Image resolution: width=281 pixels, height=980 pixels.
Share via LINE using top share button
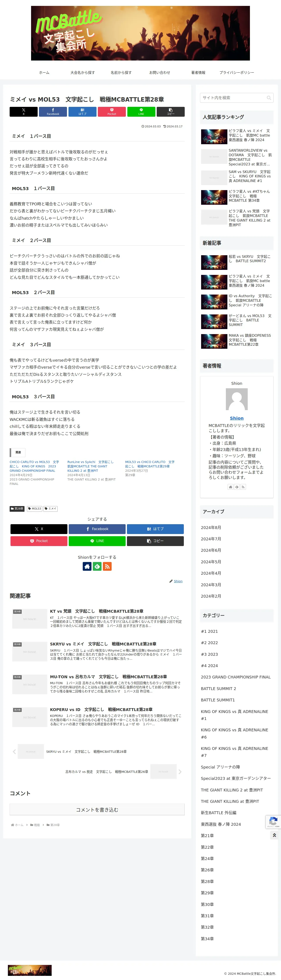pyautogui.click(x=141, y=111)
